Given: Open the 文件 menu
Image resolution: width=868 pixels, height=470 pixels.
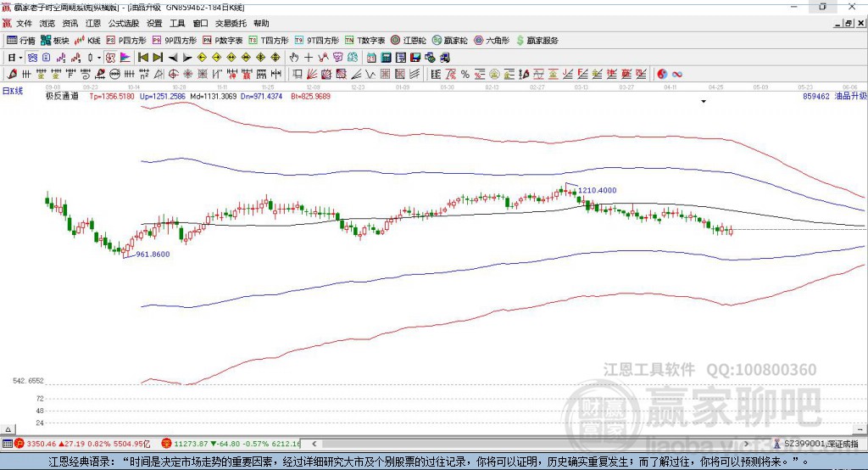Looking at the screenshot, I should pyautogui.click(x=24, y=23).
